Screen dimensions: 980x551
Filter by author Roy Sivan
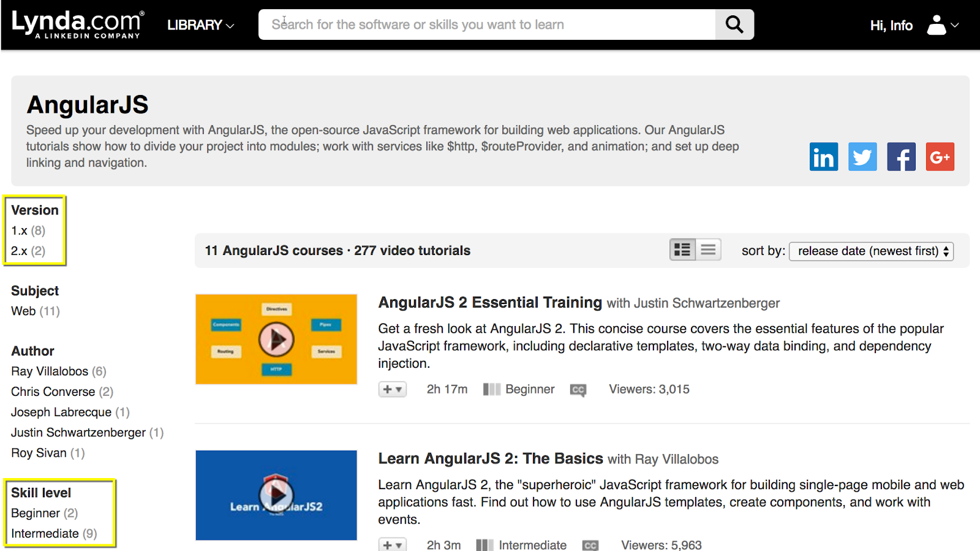[x=48, y=453]
